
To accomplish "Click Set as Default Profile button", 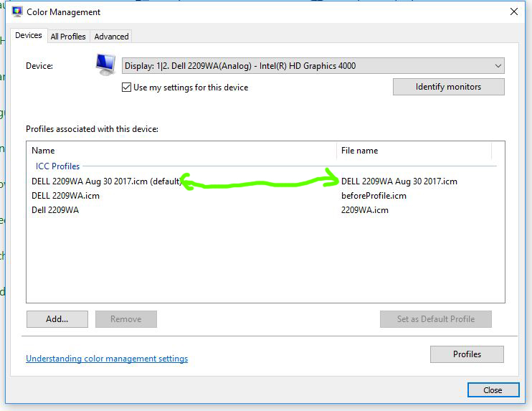I will coord(435,319).
